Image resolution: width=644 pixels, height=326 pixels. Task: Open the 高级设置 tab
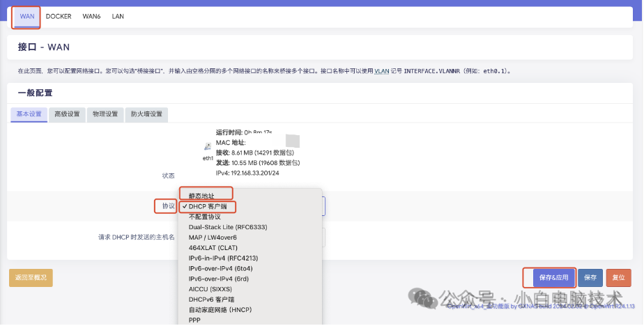click(67, 114)
